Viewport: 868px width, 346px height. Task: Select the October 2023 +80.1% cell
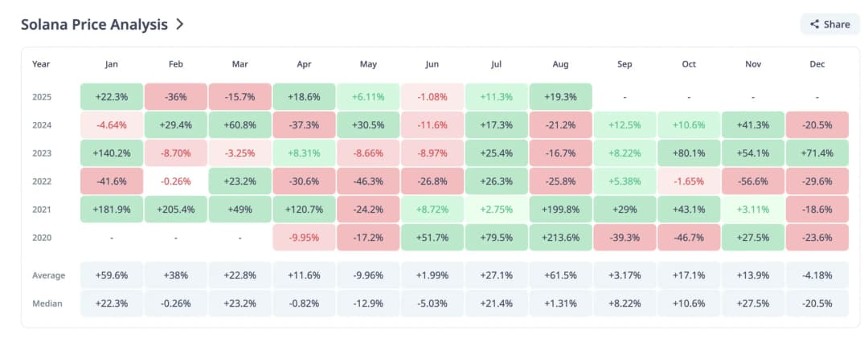click(689, 153)
